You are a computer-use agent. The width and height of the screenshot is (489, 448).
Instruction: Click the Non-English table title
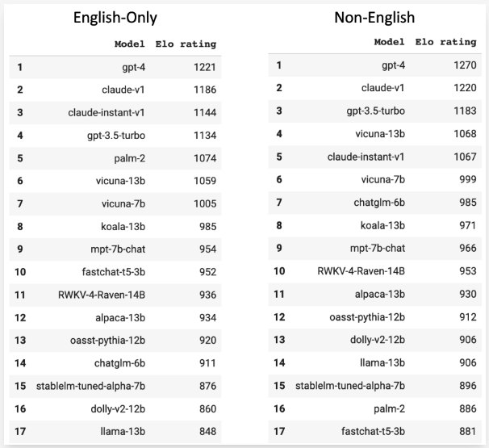coord(374,18)
